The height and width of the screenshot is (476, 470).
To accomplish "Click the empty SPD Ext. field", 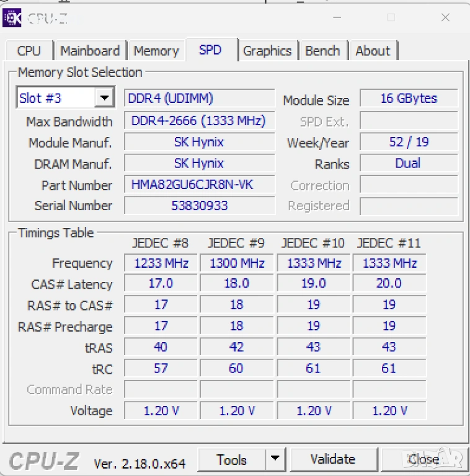I will click(x=409, y=120).
